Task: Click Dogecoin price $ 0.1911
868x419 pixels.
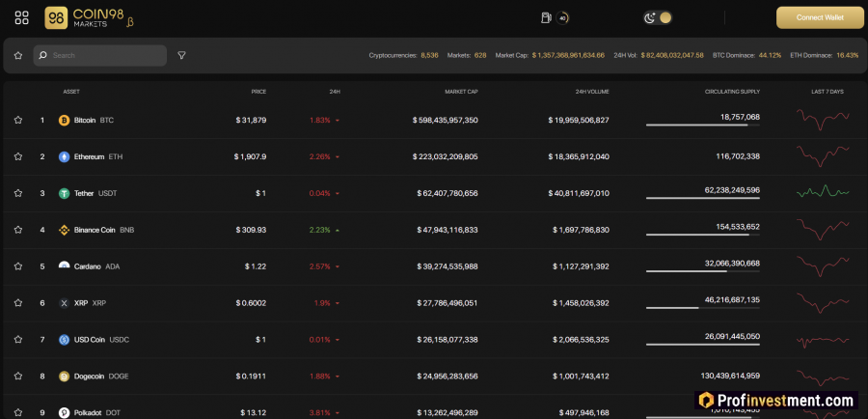Action: click(x=251, y=377)
